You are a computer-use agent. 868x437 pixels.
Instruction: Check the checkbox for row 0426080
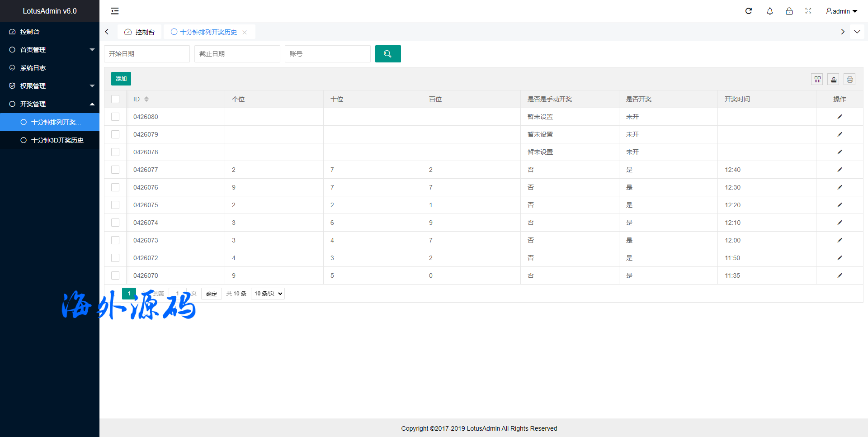[x=115, y=117]
